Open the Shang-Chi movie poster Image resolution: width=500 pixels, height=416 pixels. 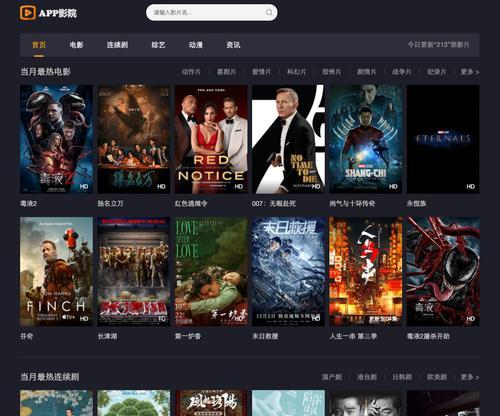[x=366, y=139]
